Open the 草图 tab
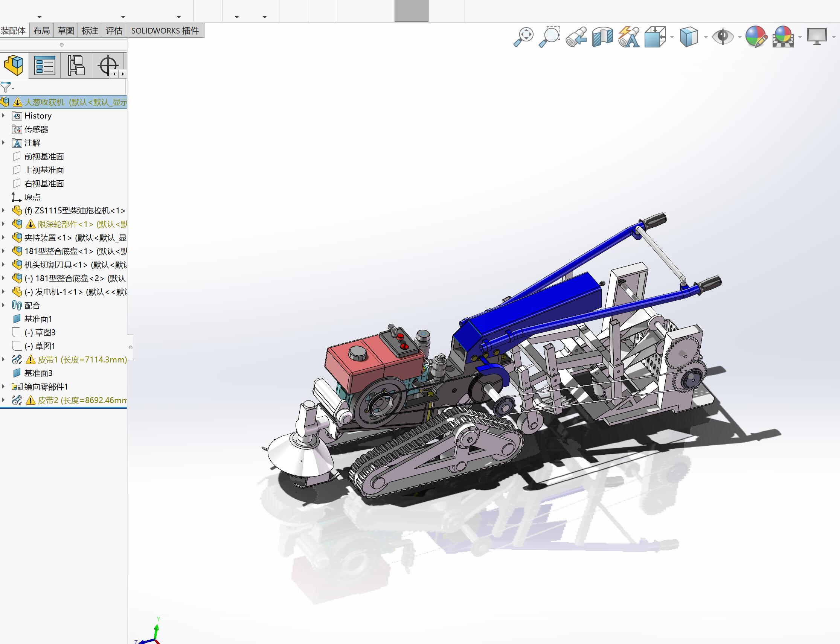This screenshot has width=840, height=644. click(66, 30)
